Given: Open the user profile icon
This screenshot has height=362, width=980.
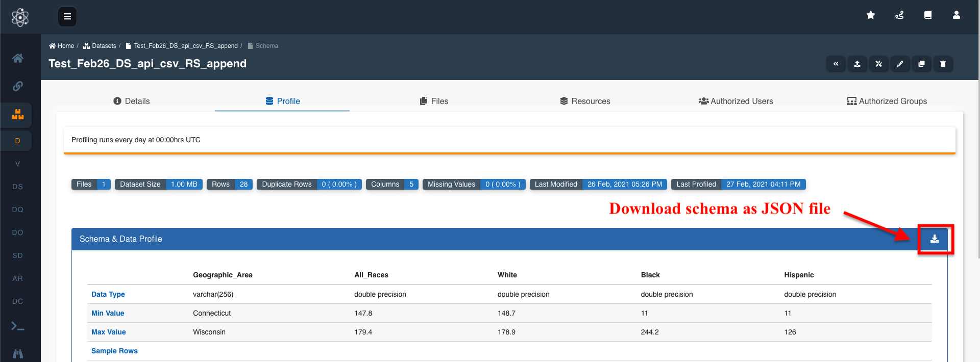Looking at the screenshot, I should pos(956,15).
